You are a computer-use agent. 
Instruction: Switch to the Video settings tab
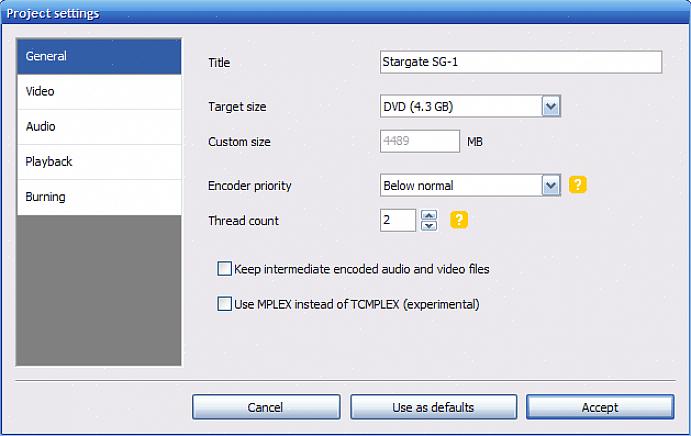click(99, 92)
